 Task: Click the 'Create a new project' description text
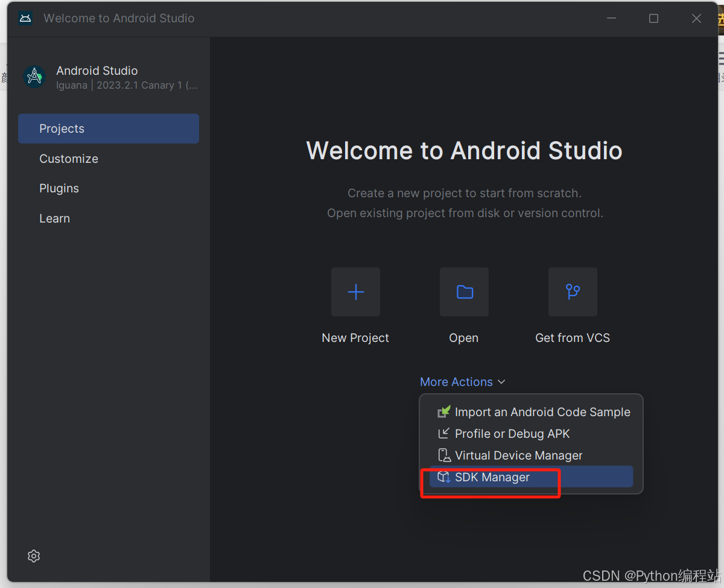point(465,194)
